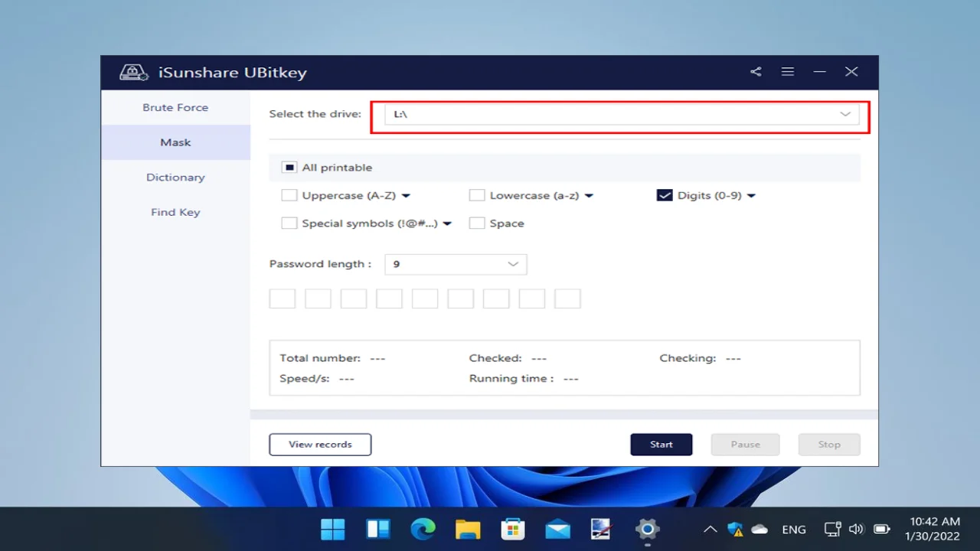Image resolution: width=980 pixels, height=551 pixels.
Task: Open Windows Start menu
Action: (332, 529)
